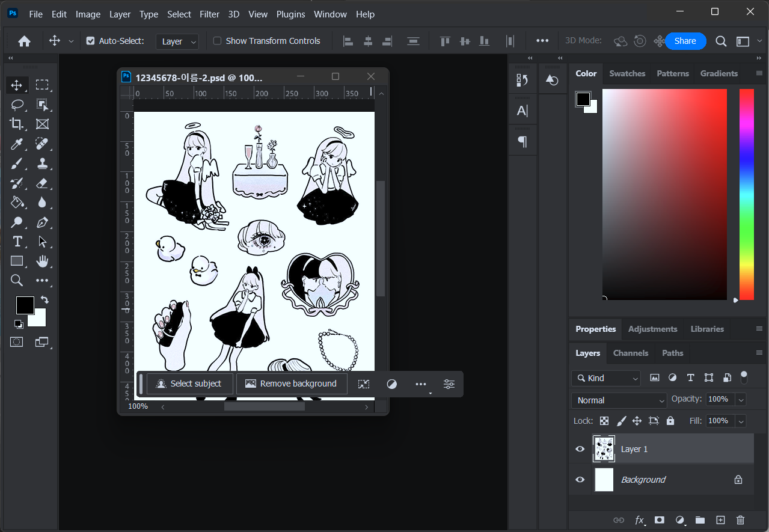The width and height of the screenshot is (769, 532).
Task: Click the Add layer mask icon
Action: (x=660, y=520)
